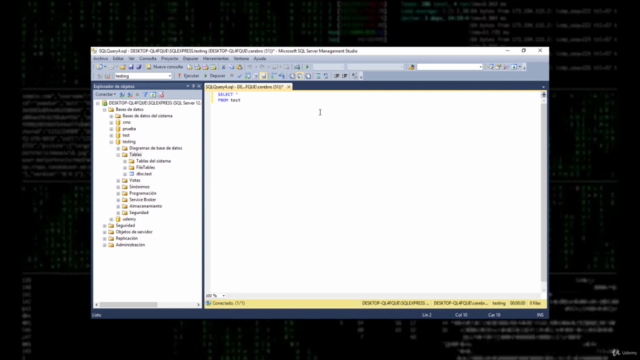This screenshot has height=360, width=640.
Task: Cut selection with the scissors icon
Action: [x=223, y=67]
